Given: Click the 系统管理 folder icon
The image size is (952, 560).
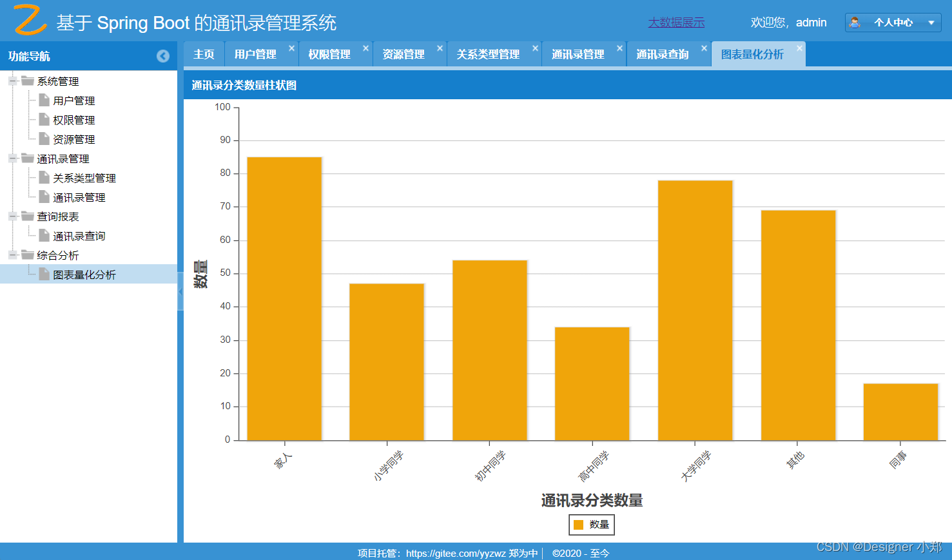Looking at the screenshot, I should pos(28,81).
